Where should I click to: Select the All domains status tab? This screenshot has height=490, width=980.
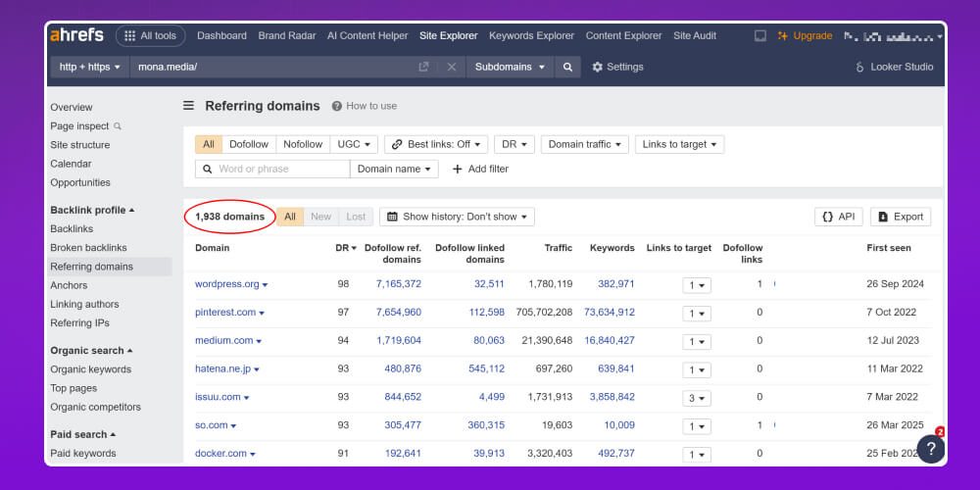[x=290, y=217]
